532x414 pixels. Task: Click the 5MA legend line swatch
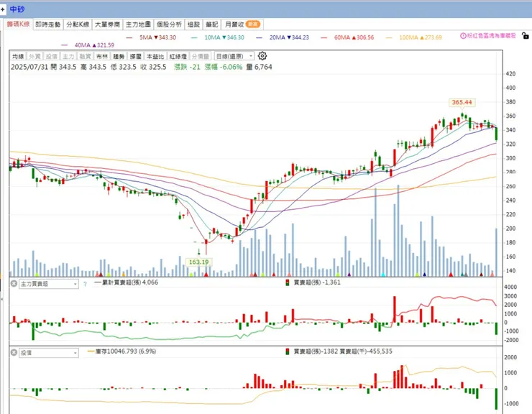point(129,37)
